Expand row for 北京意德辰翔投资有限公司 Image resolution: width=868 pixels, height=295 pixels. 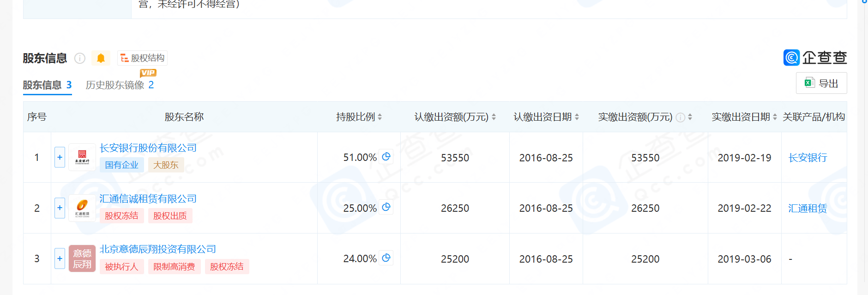click(x=60, y=258)
